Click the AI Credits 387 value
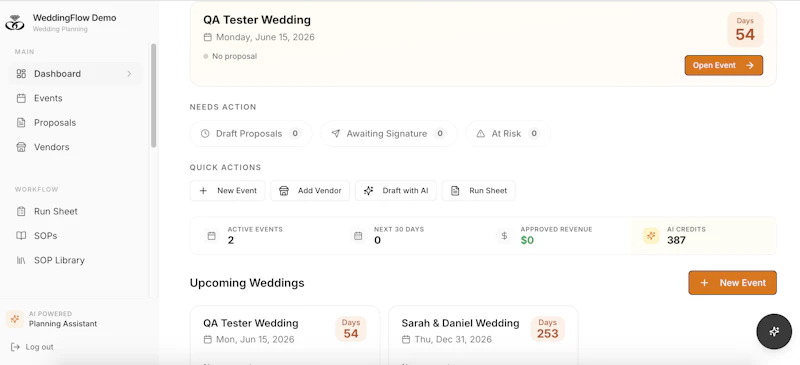 click(676, 240)
